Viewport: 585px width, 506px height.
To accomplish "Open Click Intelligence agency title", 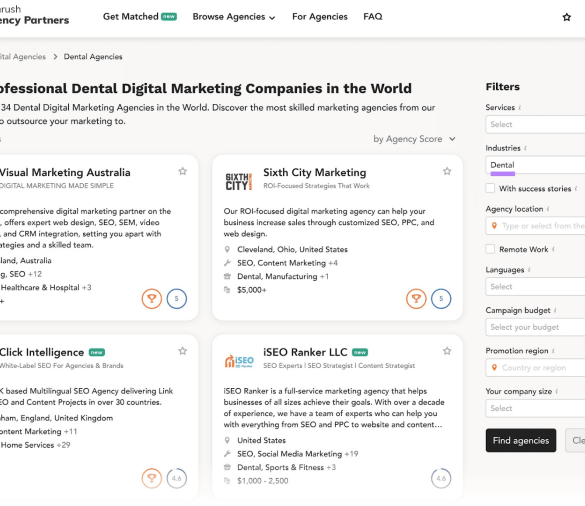I will point(42,352).
